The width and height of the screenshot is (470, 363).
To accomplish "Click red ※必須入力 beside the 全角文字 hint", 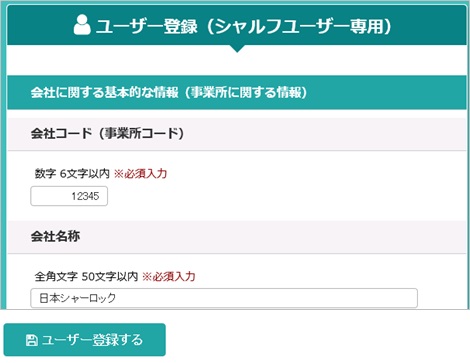I will (x=169, y=276).
